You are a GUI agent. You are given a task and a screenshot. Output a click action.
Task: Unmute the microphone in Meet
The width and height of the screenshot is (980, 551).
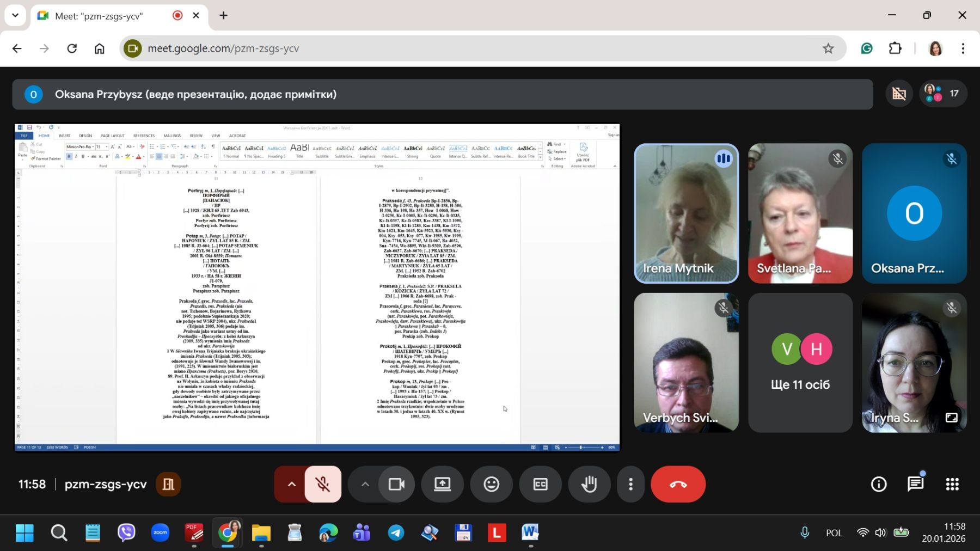tap(323, 484)
